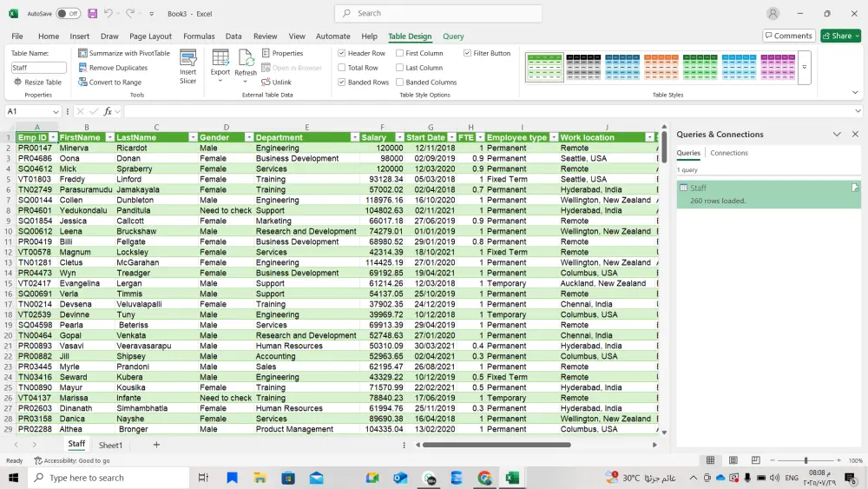868x489 pixels.
Task: Open Gender column filter dropdown
Action: (x=249, y=137)
